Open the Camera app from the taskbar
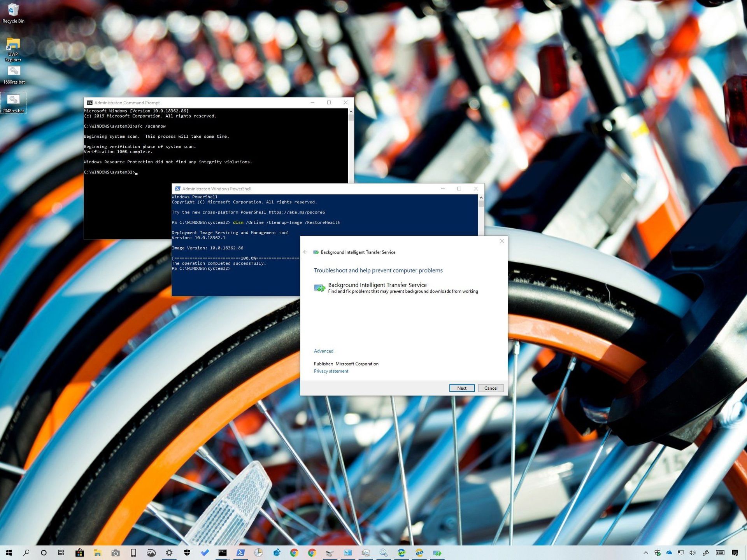747x560 pixels. 116,553
